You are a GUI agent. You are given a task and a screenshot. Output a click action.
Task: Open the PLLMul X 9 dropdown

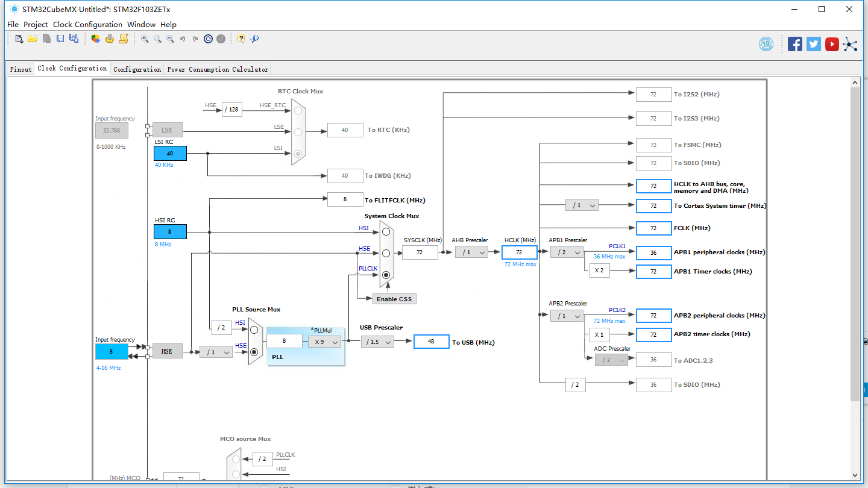click(x=324, y=342)
